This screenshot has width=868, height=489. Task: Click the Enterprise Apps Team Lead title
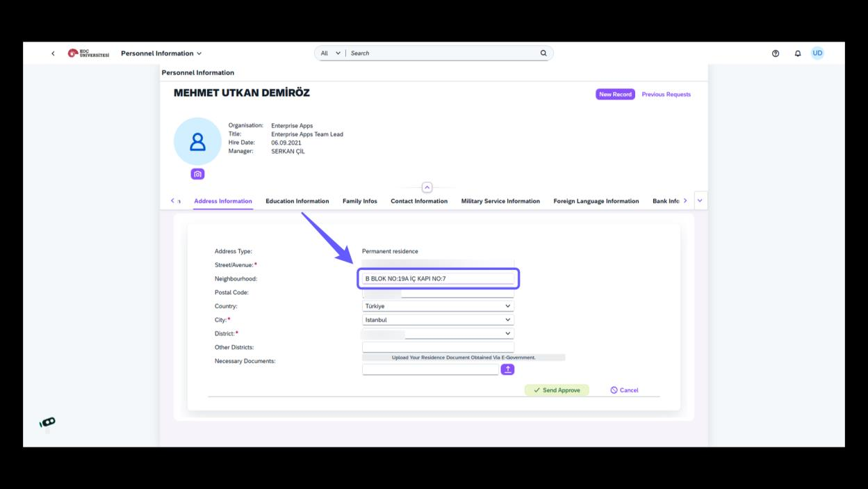tap(307, 134)
